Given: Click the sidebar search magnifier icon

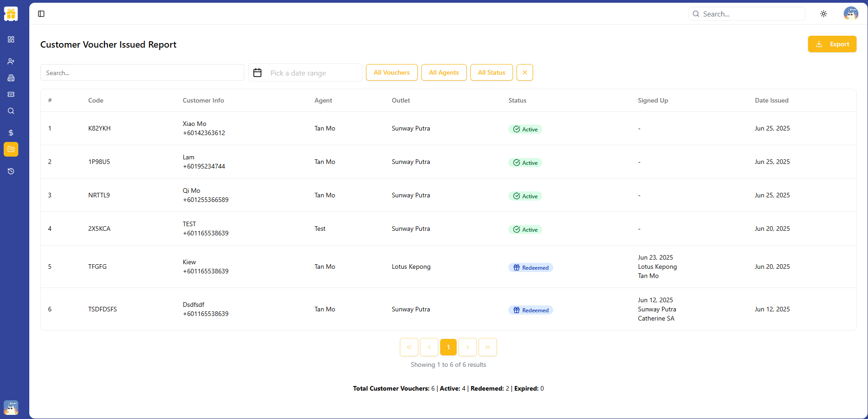Looking at the screenshot, I should (11, 111).
